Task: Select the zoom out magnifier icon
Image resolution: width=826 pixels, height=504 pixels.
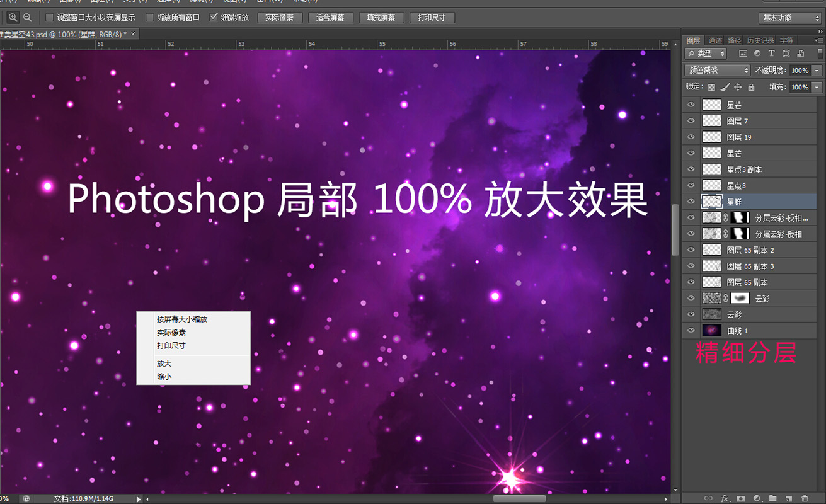Action: click(28, 18)
